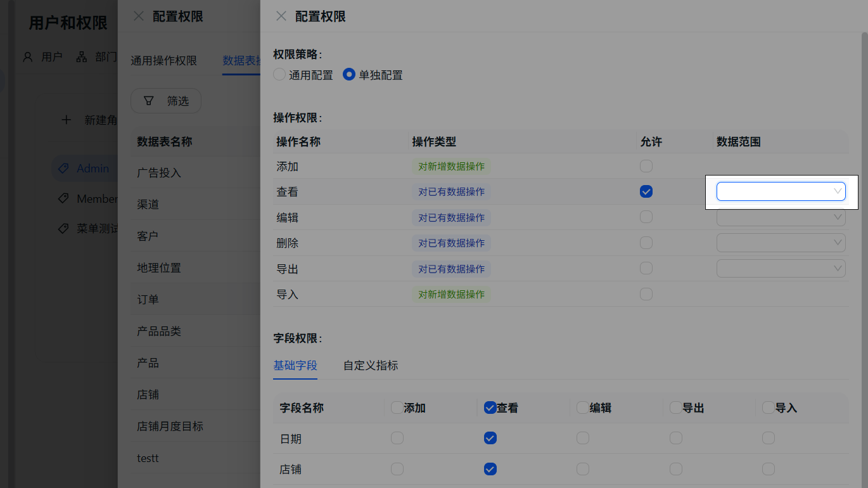Select the Member role
The width and height of the screenshot is (868, 488).
point(84,199)
